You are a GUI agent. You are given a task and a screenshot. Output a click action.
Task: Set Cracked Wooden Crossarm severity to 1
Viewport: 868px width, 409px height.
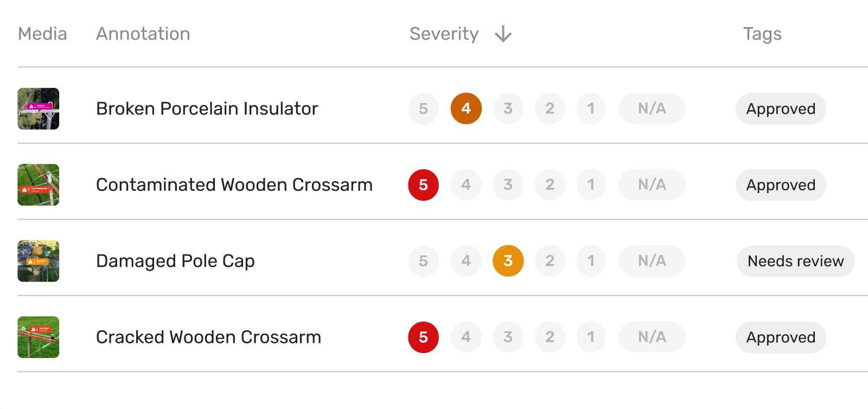pyautogui.click(x=591, y=337)
